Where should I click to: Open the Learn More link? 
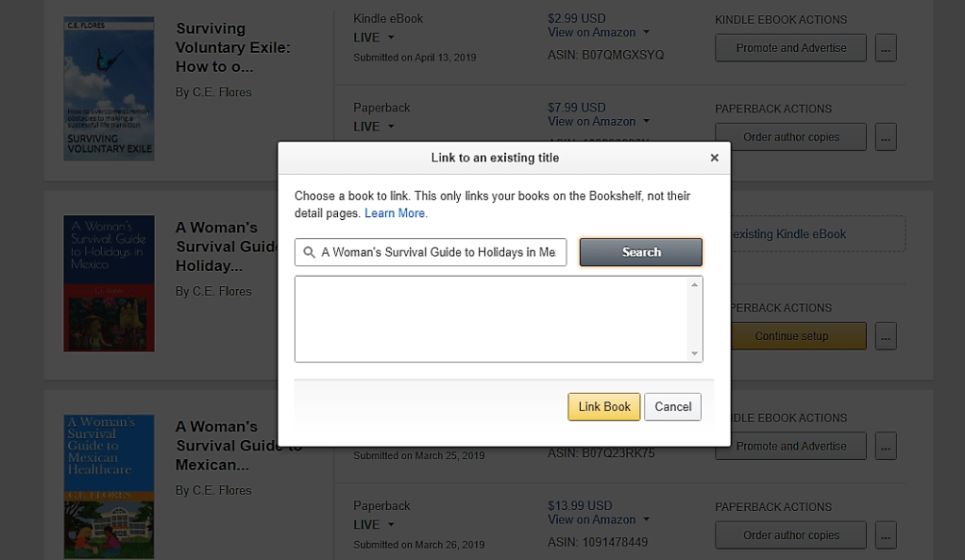tap(395, 213)
